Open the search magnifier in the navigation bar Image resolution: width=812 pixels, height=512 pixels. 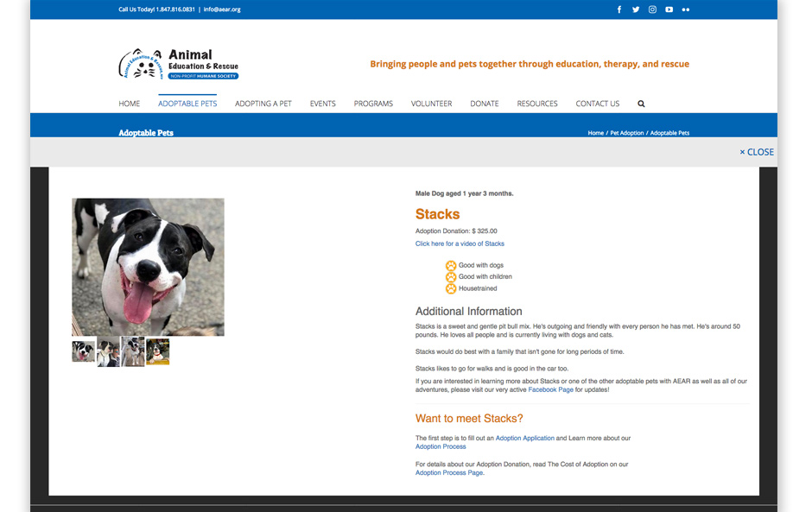641,103
